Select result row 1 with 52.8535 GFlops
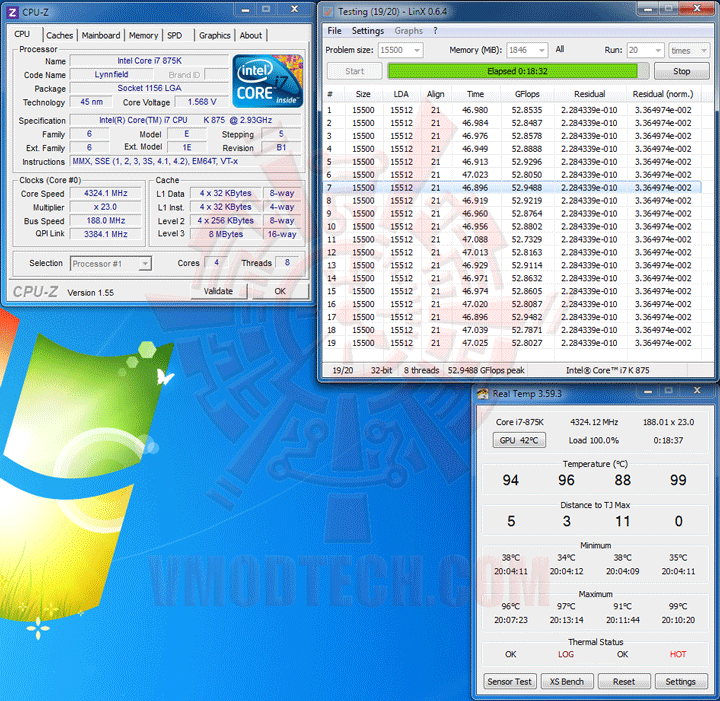This screenshot has height=701, width=720. click(512, 110)
